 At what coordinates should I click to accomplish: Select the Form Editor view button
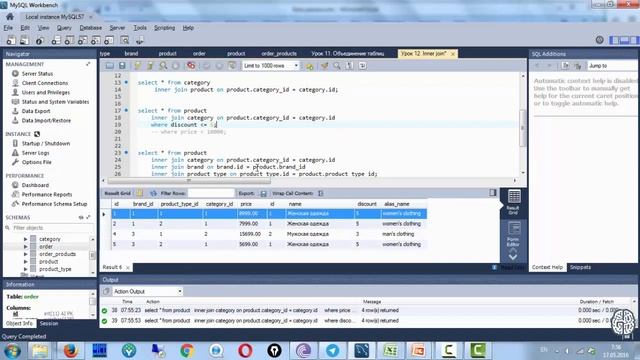[513, 234]
